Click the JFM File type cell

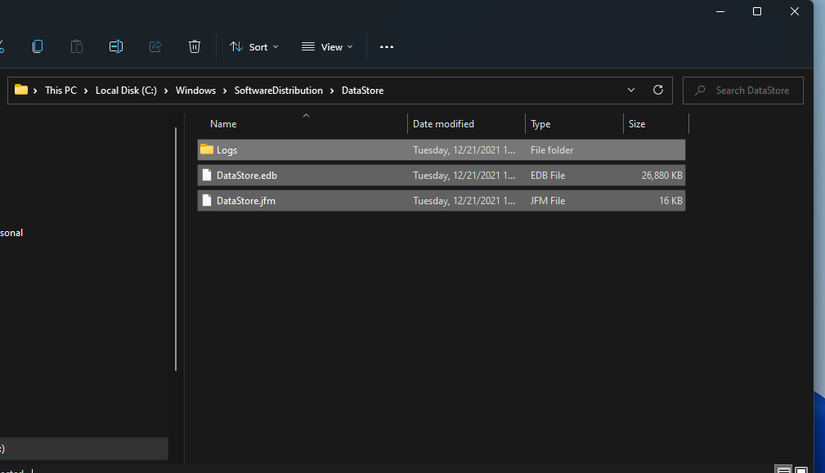tap(548, 200)
